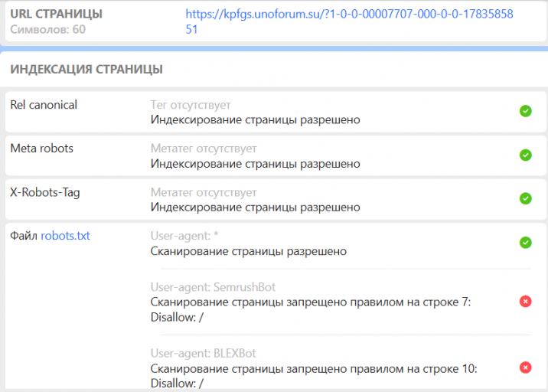The width and height of the screenshot is (548, 392).
Task: Select the 'X-Robots-Tag' row label
Action: (x=45, y=193)
